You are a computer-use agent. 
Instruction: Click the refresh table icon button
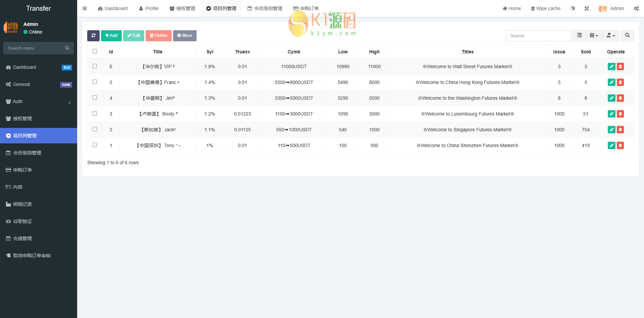tap(93, 36)
